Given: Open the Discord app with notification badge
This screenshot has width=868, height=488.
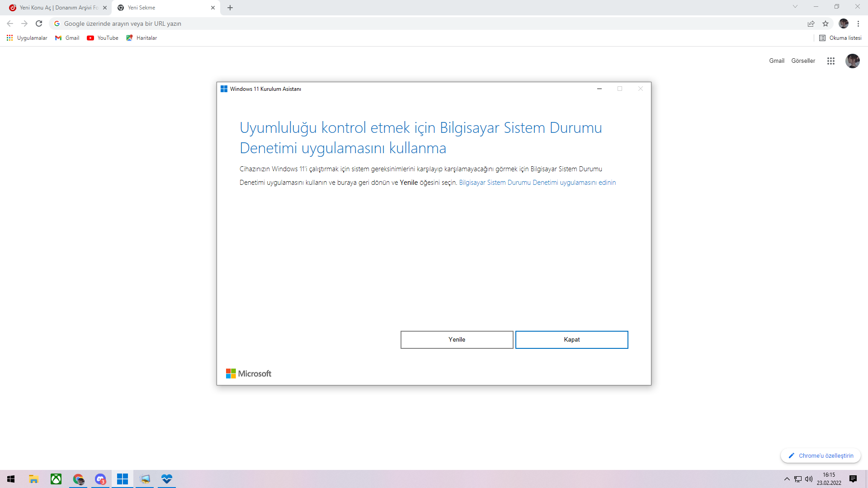Looking at the screenshot, I should [100, 479].
